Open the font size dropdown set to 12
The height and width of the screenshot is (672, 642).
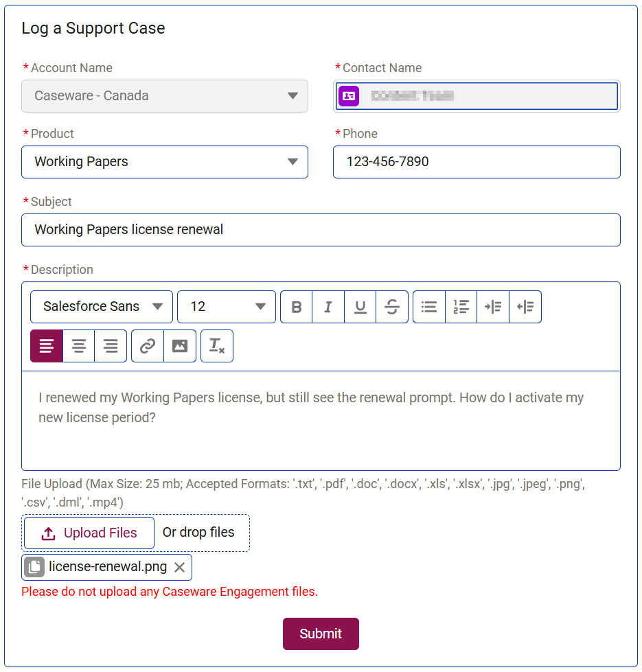[227, 307]
